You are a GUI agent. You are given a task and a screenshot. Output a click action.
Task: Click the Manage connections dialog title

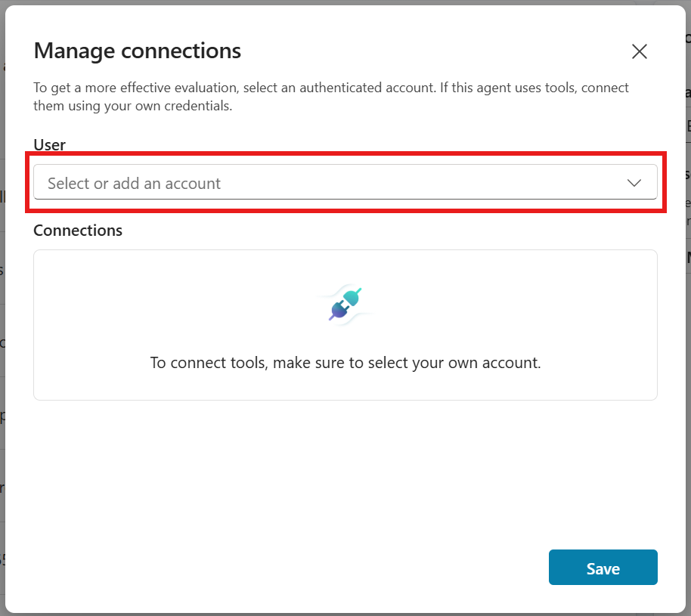coord(137,51)
